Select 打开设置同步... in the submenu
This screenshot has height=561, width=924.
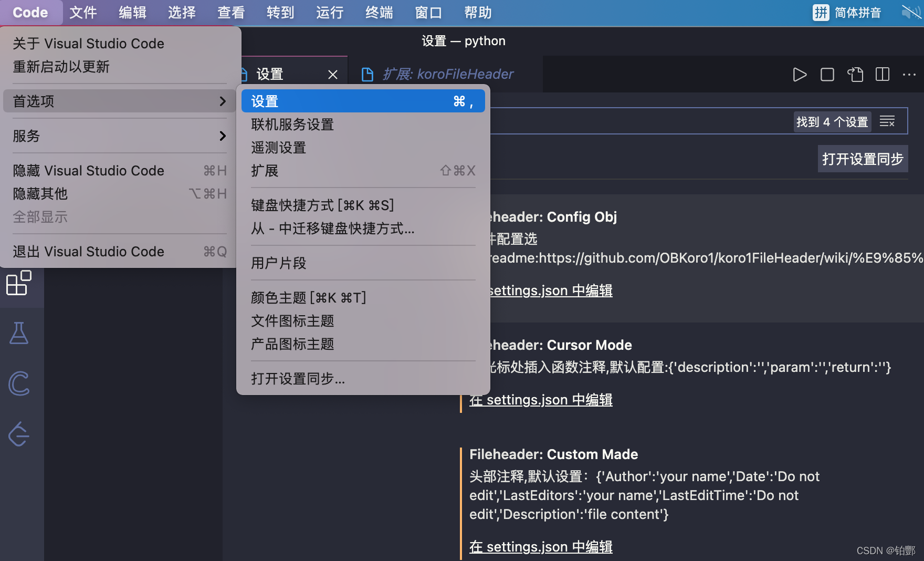pos(363,378)
